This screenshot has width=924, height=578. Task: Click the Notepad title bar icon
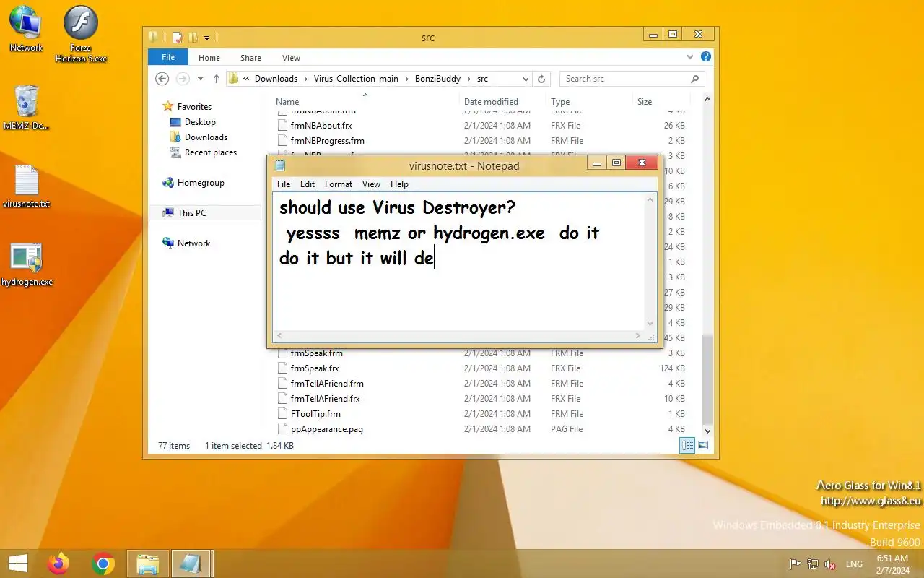coord(280,165)
